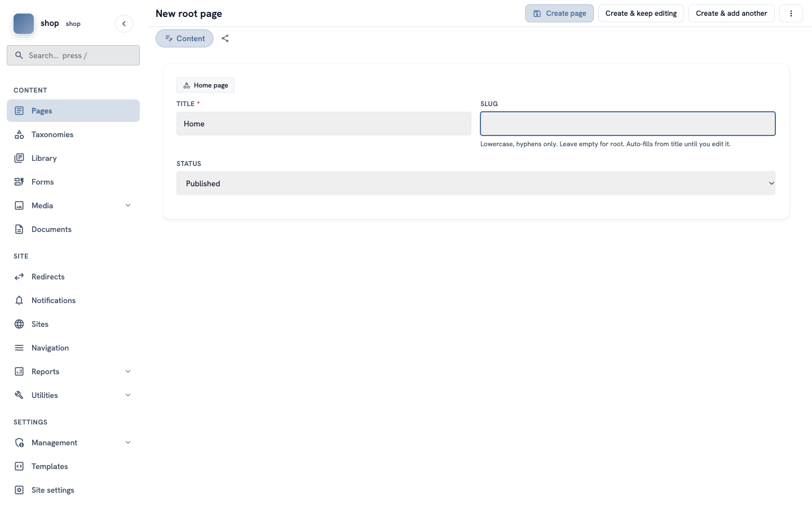
Task: Click the Navigation hamburger icon
Action: [x=19, y=348]
